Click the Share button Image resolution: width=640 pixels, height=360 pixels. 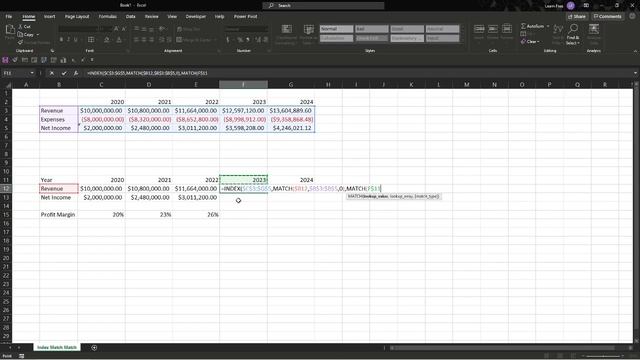tap(576, 17)
